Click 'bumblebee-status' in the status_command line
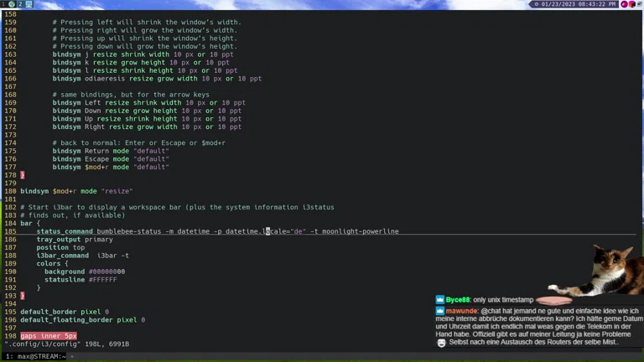644x362 pixels. (129, 231)
